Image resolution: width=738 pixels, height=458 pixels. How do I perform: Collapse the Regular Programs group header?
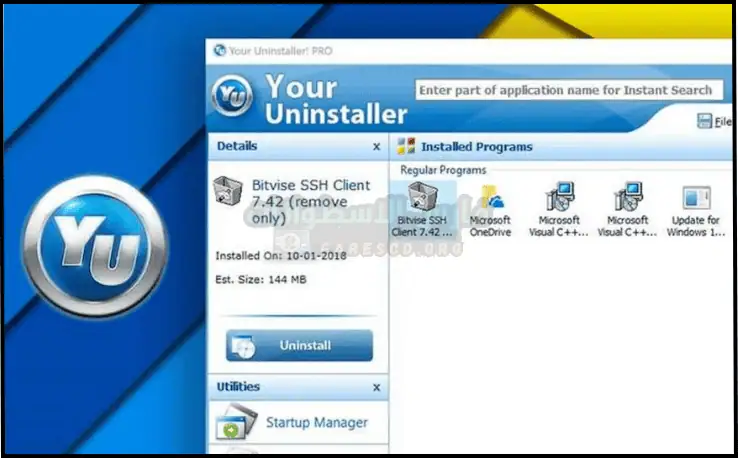coord(443,170)
